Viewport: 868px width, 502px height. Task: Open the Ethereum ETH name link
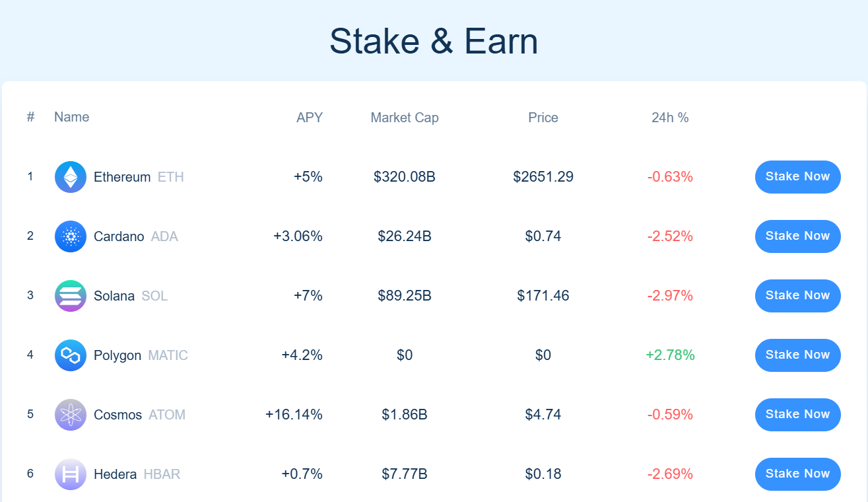(139, 177)
